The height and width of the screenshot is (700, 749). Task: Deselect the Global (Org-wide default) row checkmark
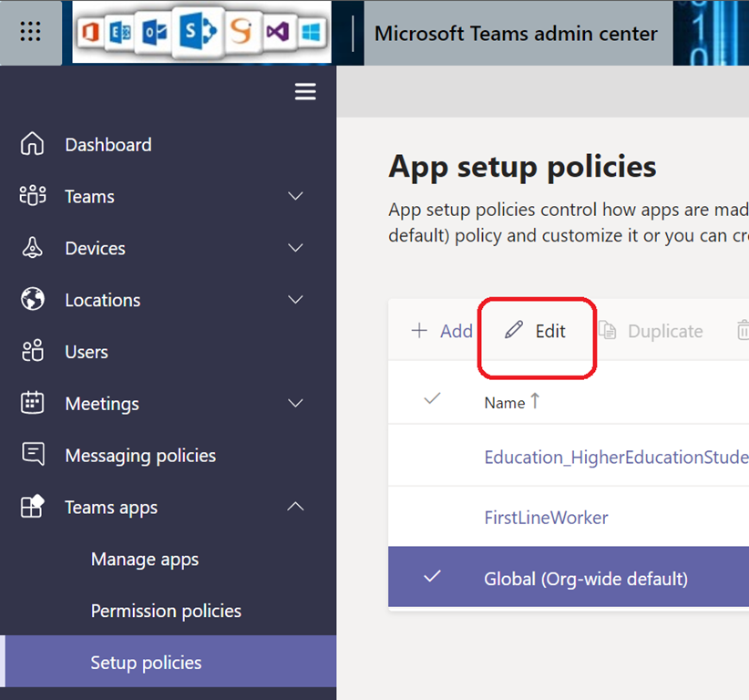432,577
